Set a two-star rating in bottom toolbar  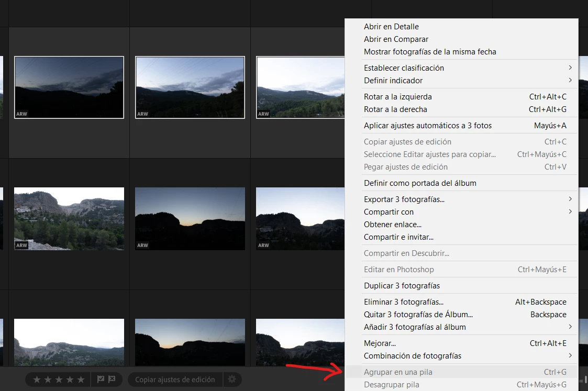[x=48, y=380]
